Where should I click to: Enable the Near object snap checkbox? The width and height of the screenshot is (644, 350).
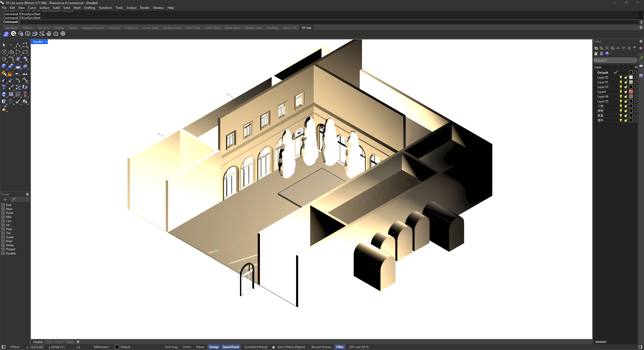3,209
